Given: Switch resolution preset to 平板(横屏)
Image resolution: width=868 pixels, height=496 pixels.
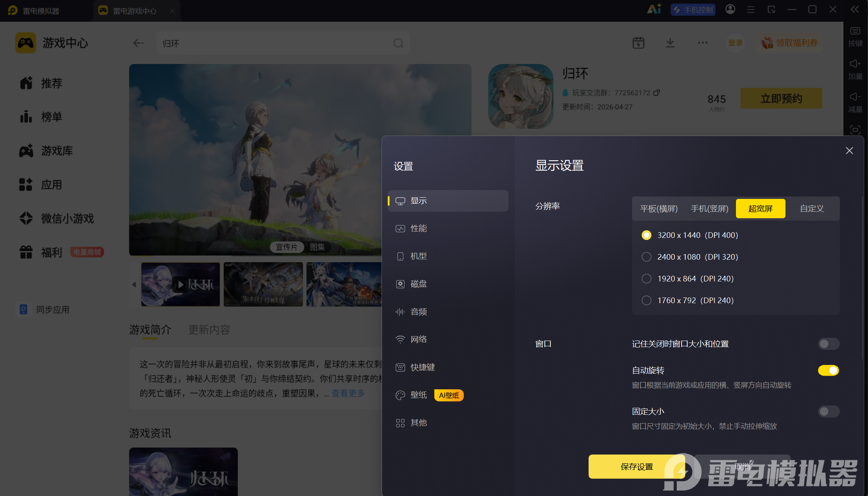Looking at the screenshot, I should point(659,209).
